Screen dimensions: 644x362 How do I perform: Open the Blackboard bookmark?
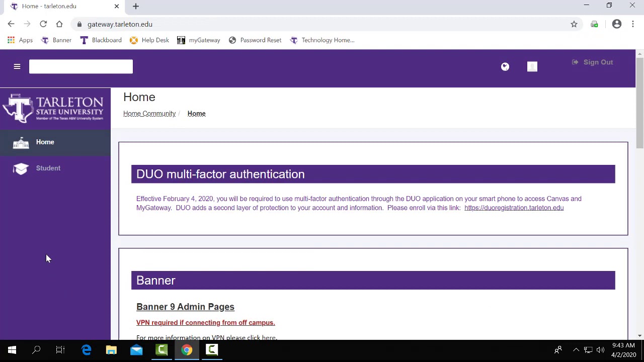pos(101,40)
